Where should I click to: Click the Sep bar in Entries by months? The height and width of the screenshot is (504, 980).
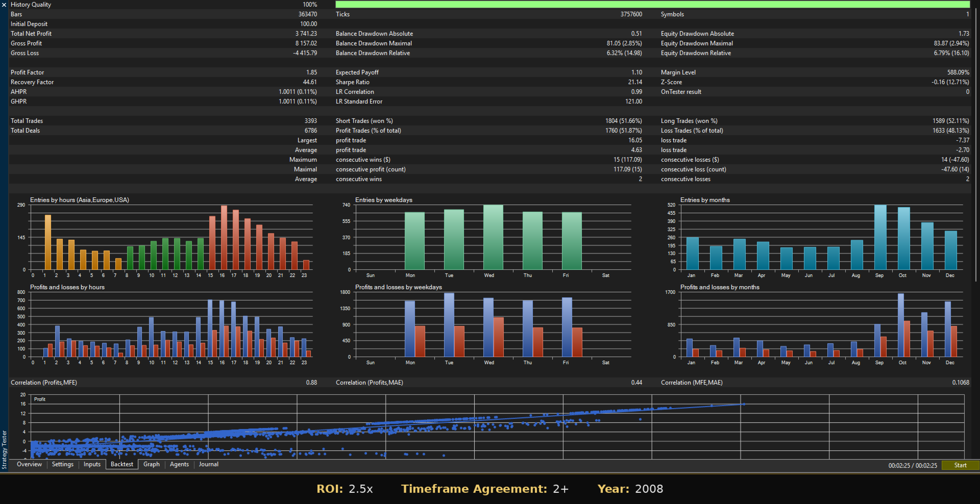880,237
